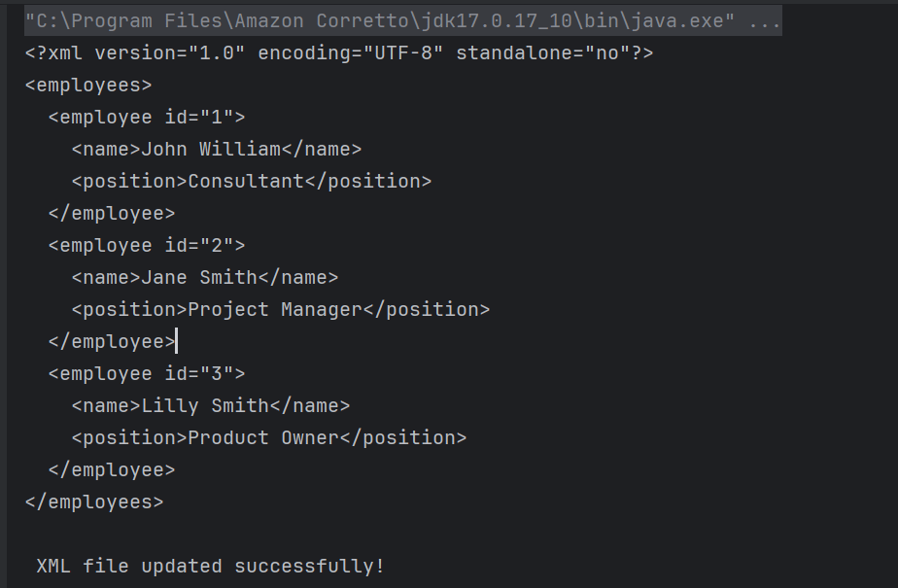
Task: Click the employee id="2" opening tag
Action: (147, 245)
